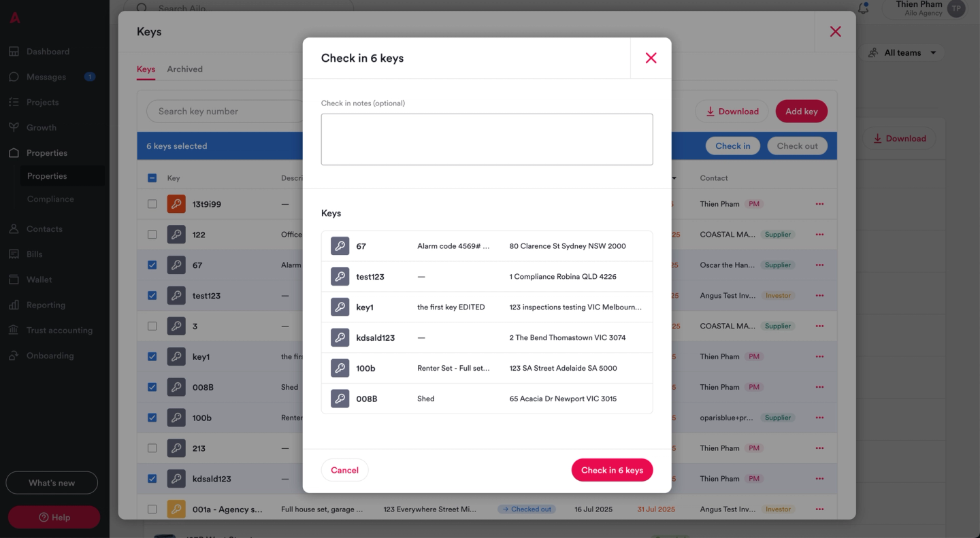
Task: Click key icon for row 213
Action: pyautogui.click(x=176, y=448)
